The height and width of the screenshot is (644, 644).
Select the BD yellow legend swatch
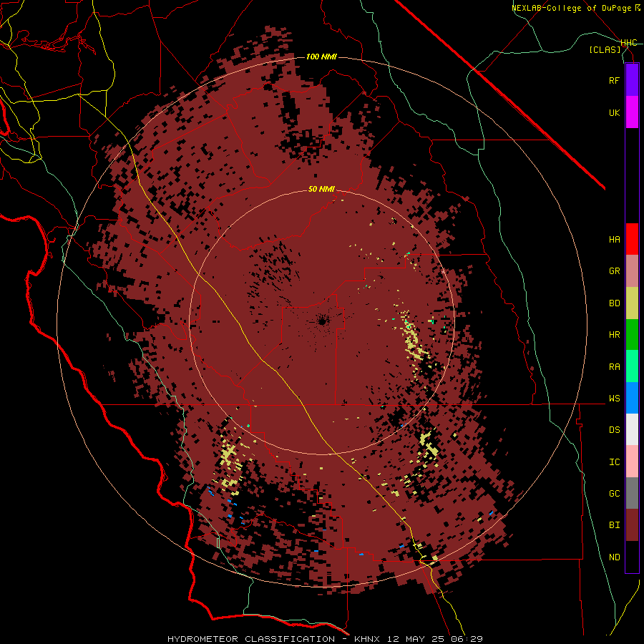tap(632, 303)
